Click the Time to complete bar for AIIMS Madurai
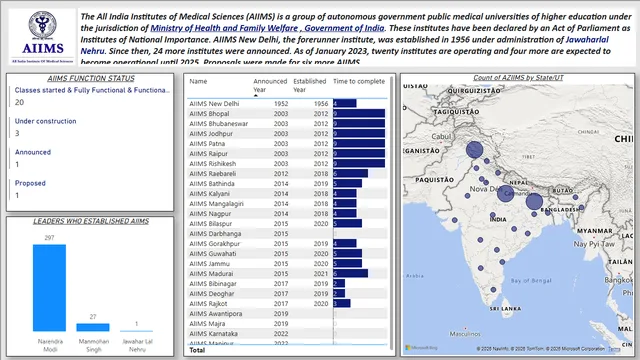 pyautogui.click(x=351, y=274)
